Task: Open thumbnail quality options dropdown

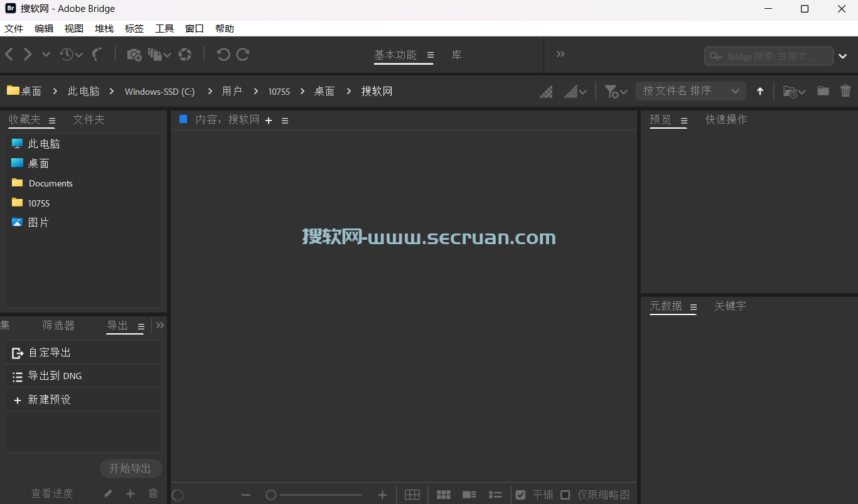Action: click(576, 92)
